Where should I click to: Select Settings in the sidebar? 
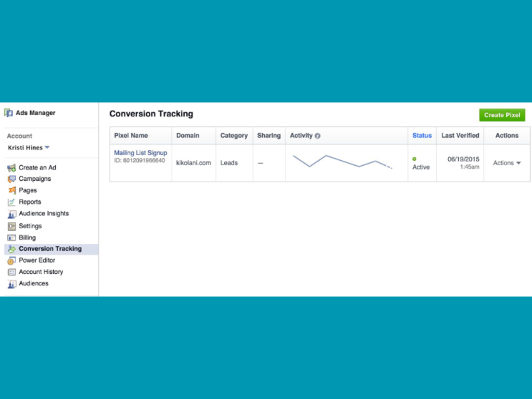pyautogui.click(x=30, y=226)
